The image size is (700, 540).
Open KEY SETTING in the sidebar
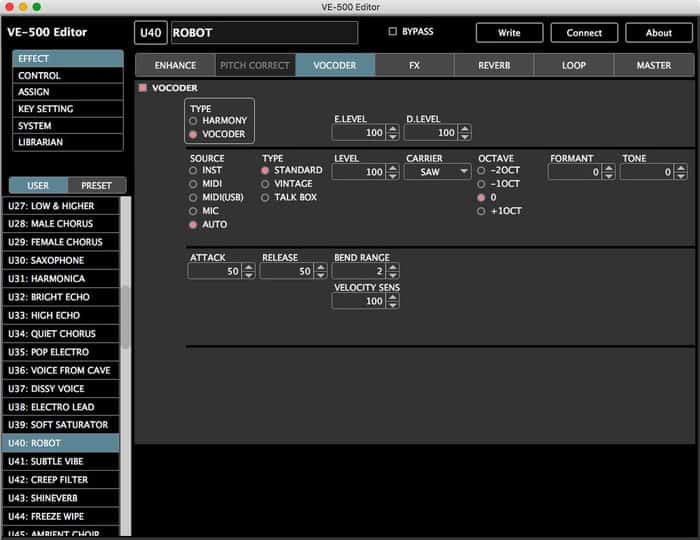pyautogui.click(x=68, y=109)
